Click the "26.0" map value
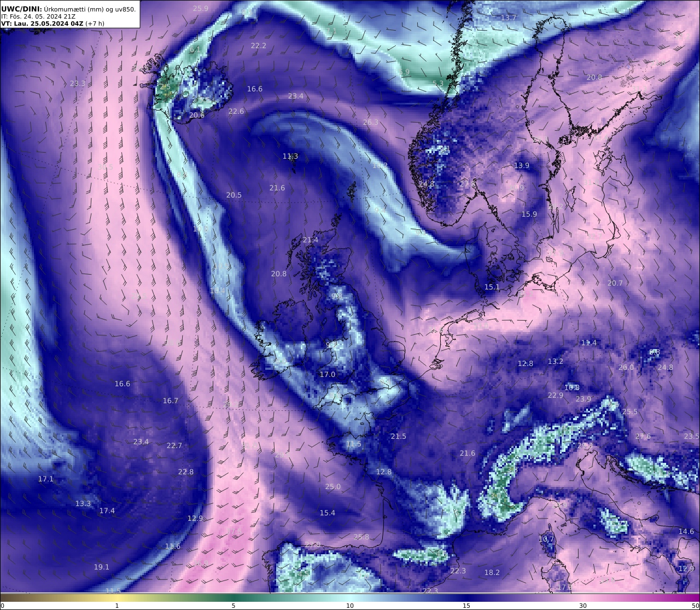The height and width of the screenshot is (610, 700). 626,367
